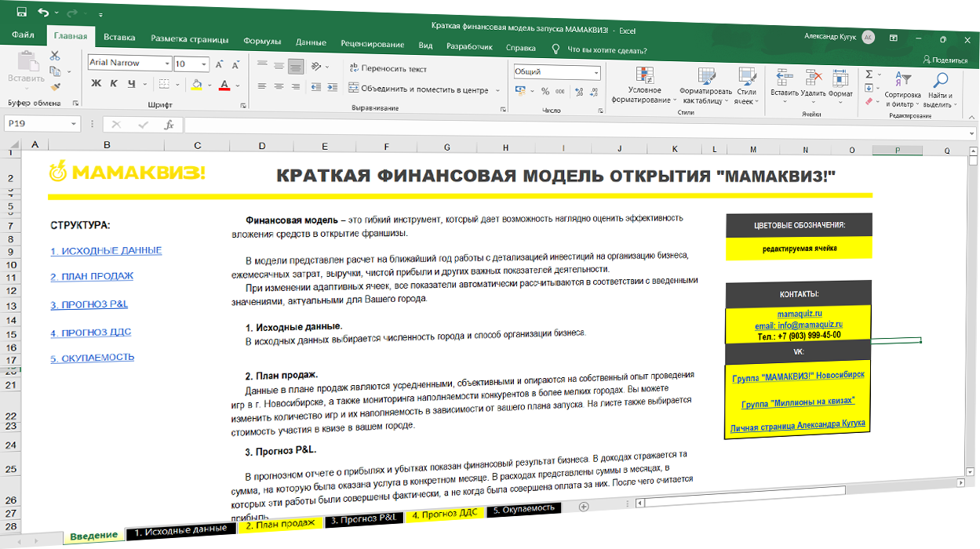This screenshot has width=980, height=549.
Task: Decrease indent in the alignment group
Action: tap(316, 86)
